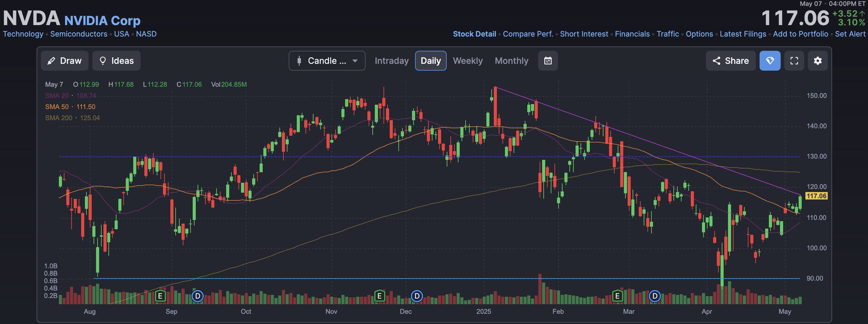Toggle fullscreen chart view
The width and height of the screenshot is (868, 324).
pyautogui.click(x=794, y=61)
